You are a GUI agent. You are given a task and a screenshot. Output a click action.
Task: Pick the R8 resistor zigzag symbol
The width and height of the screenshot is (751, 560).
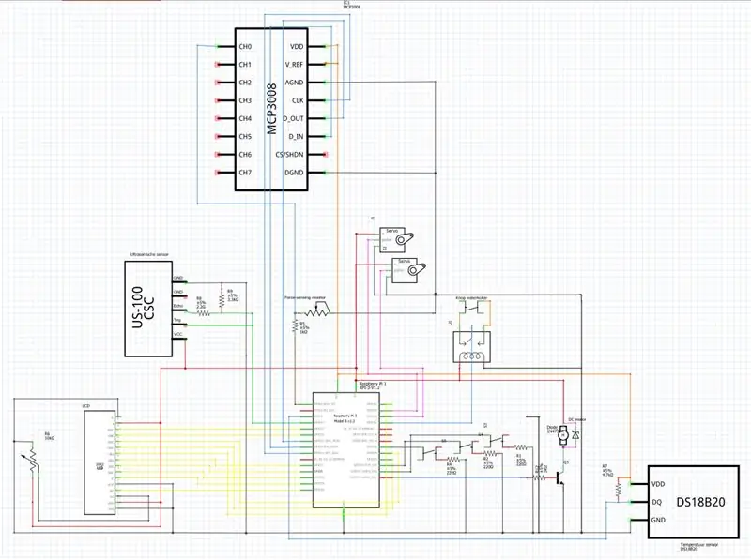pyautogui.click(x=204, y=313)
